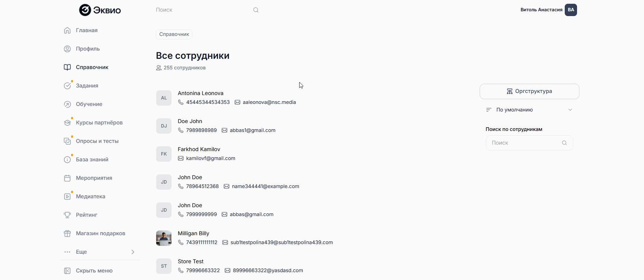
Task: Click the Эквио logo icon
Action: click(x=85, y=10)
